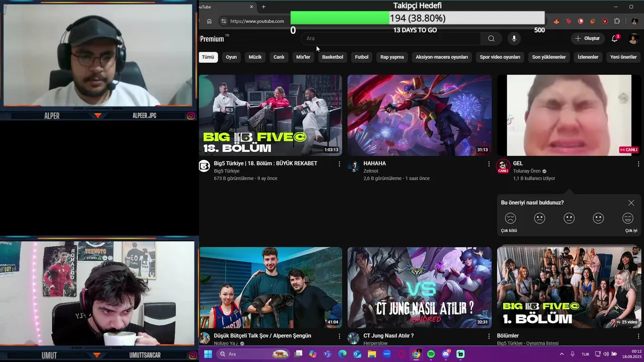
Task: Open Microsoft Teams from the taskbar
Action: click(328, 354)
